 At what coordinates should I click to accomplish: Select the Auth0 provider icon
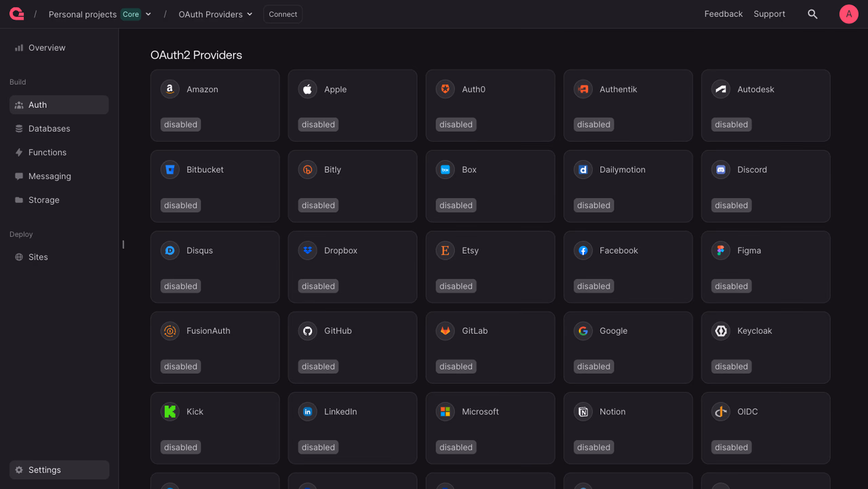pyautogui.click(x=445, y=89)
